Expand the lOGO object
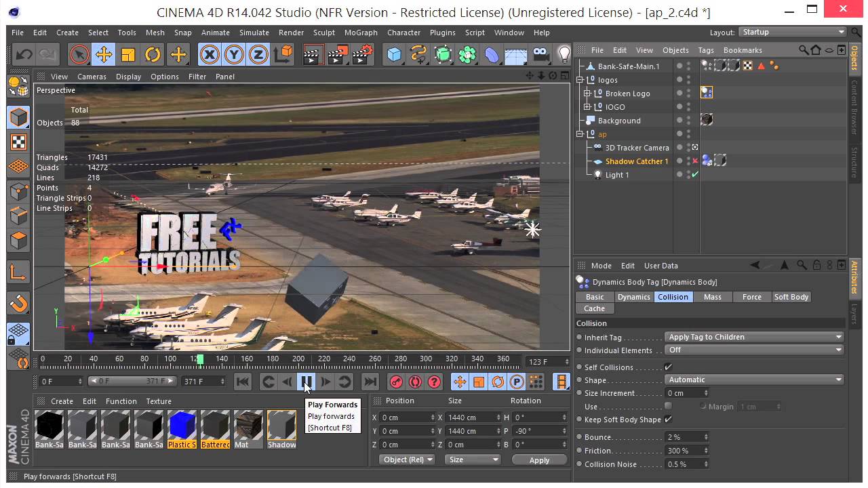The image size is (868, 488). [x=587, y=107]
